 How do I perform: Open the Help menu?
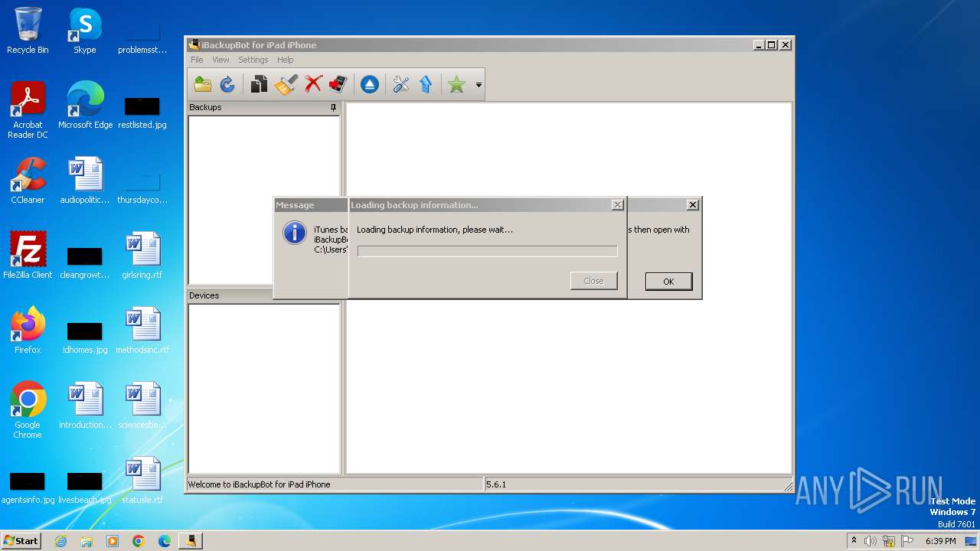click(285, 60)
